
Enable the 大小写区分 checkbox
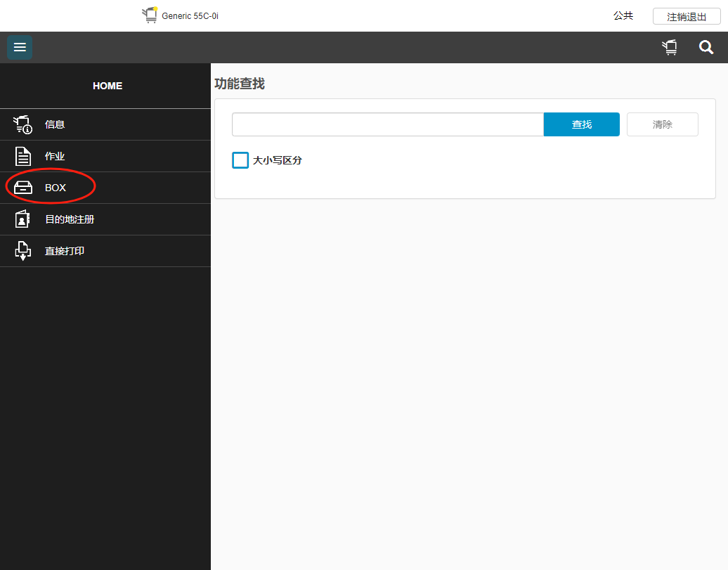[240, 160]
